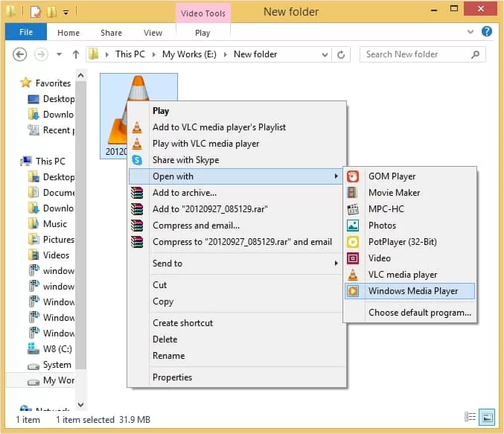504x434 pixels.
Task: Expand the Open with submenu
Action: coord(336,176)
